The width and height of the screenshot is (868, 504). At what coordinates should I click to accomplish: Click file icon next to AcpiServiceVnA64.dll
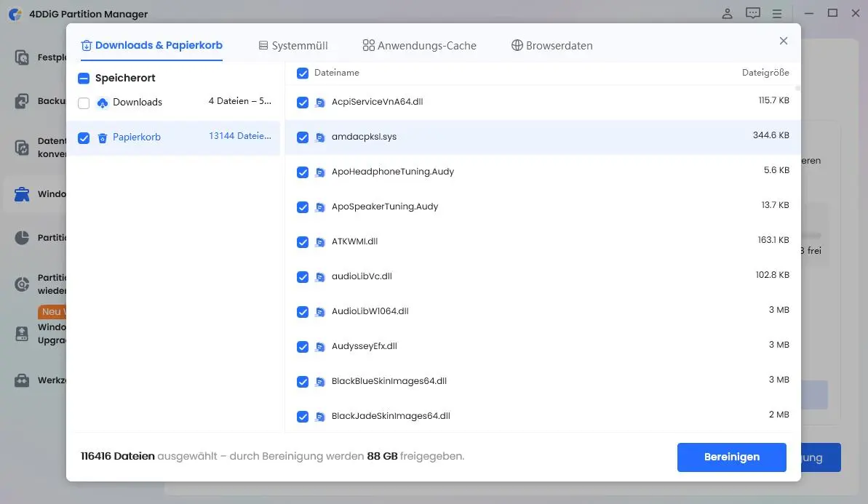point(320,103)
